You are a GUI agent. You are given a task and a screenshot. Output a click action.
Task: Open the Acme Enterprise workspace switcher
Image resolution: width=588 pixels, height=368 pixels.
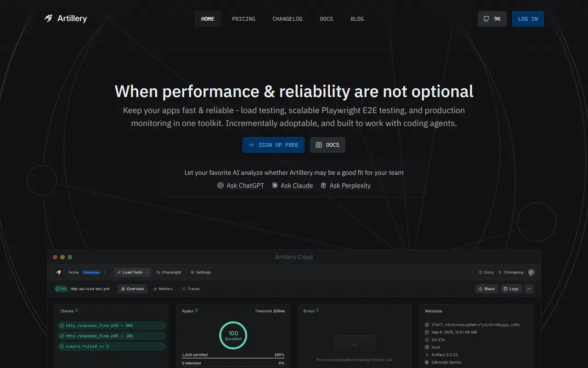point(87,272)
